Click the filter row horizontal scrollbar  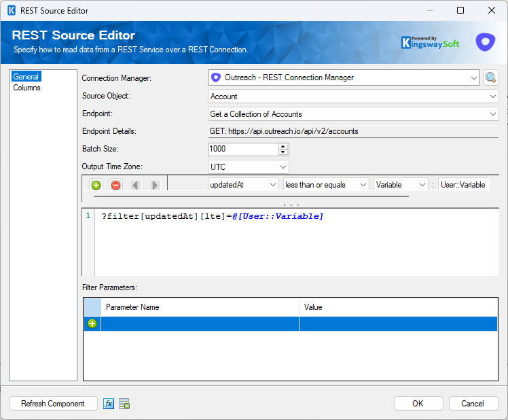pyautogui.click(x=251, y=196)
